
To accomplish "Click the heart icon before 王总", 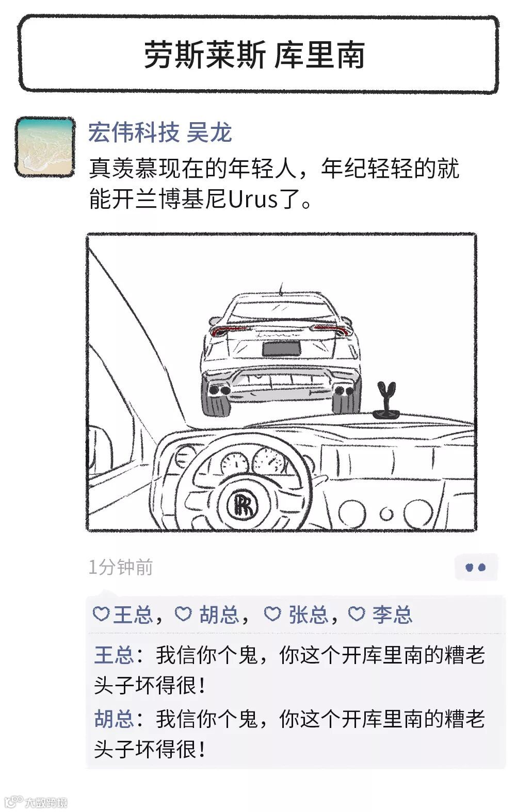I will tap(101, 614).
